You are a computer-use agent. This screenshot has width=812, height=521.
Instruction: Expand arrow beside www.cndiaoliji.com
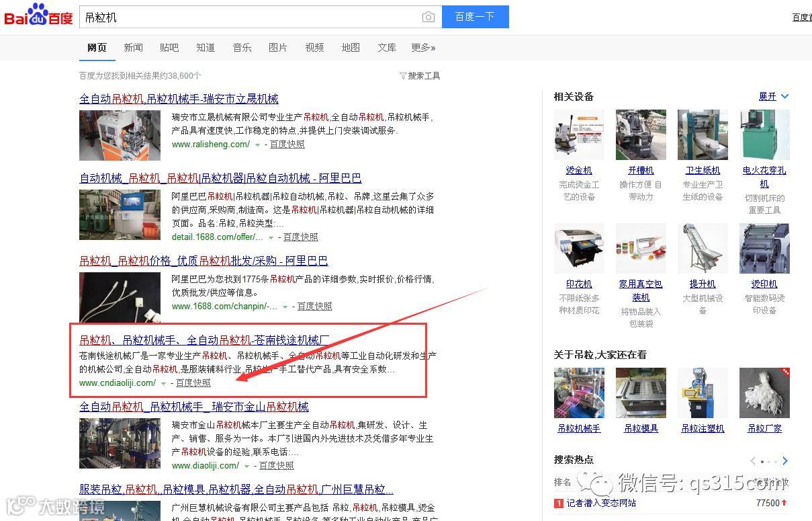[163, 383]
